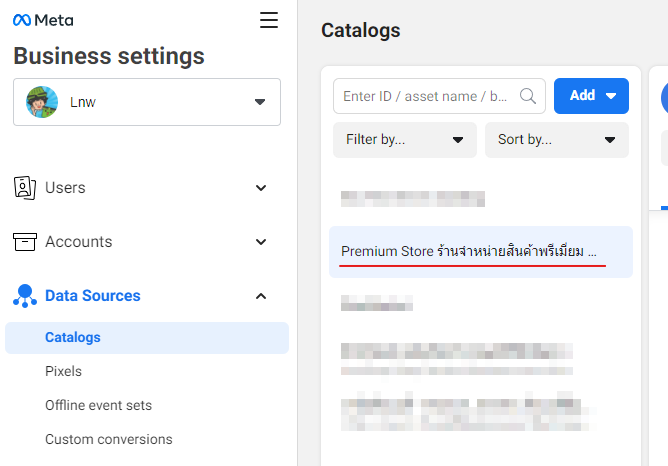
Task: Expand the Accounts section chevron
Action: [261, 242]
